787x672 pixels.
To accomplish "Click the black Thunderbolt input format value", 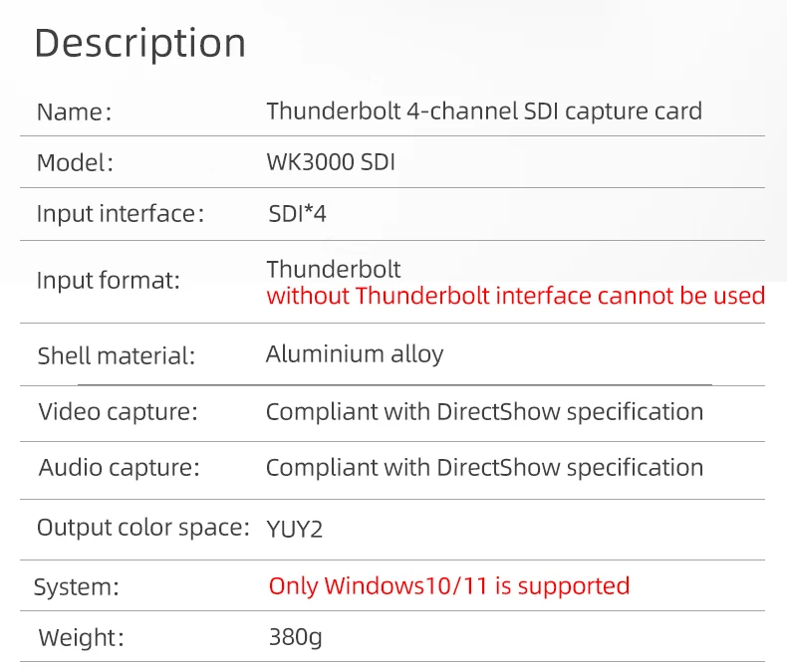I will click(x=334, y=269).
